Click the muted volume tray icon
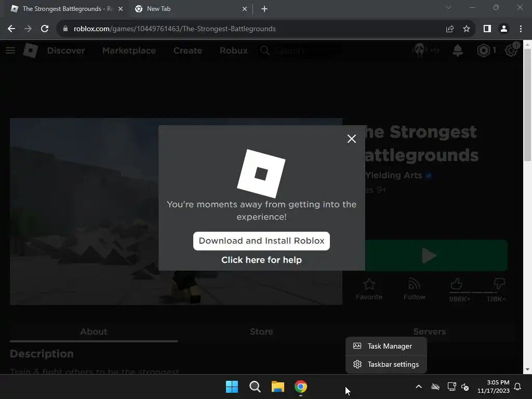This screenshot has width=532, height=399. click(465, 387)
